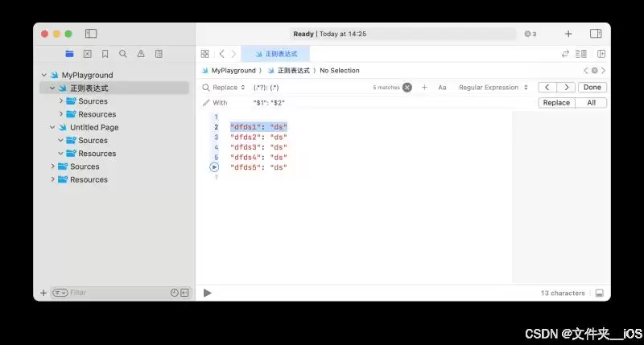Collapse the MyPlayground root
This screenshot has width=644, height=345.
(x=44, y=75)
